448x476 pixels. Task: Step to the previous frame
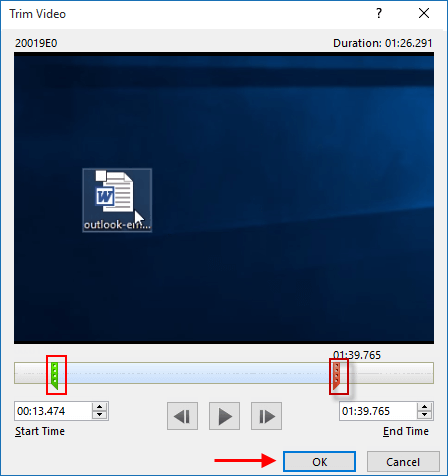(182, 416)
